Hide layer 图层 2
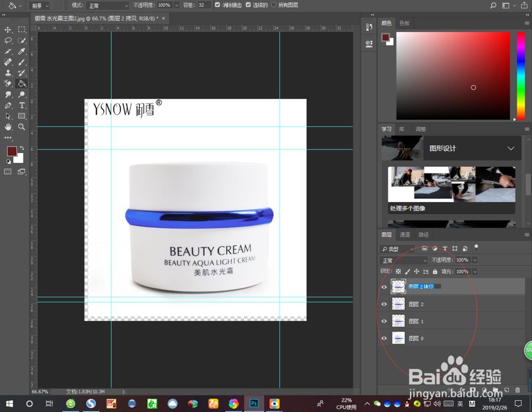This screenshot has width=532, height=412. [x=384, y=304]
